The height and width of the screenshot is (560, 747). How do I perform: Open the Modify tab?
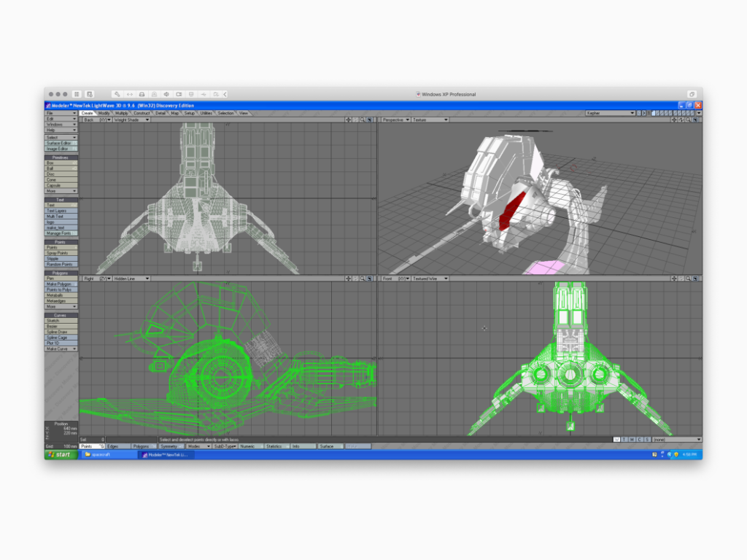click(x=104, y=113)
